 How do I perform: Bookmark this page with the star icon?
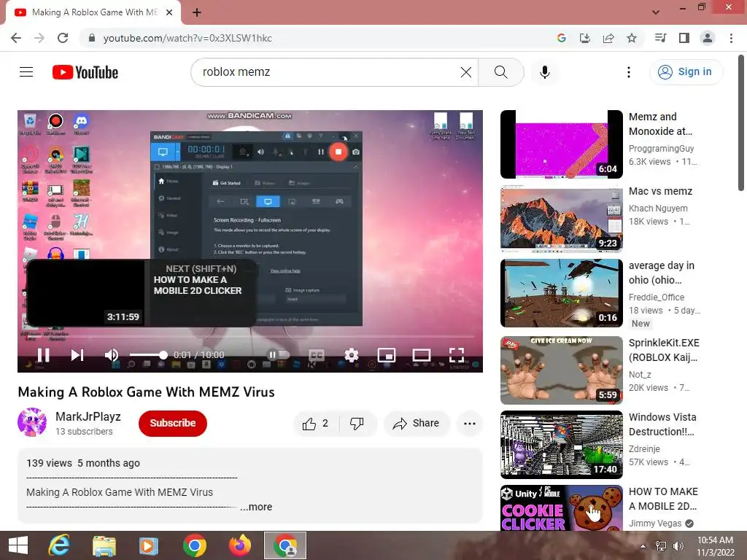(632, 38)
